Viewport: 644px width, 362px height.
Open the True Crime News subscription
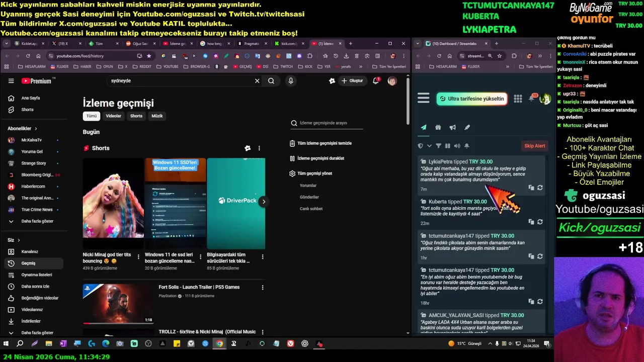(37, 210)
